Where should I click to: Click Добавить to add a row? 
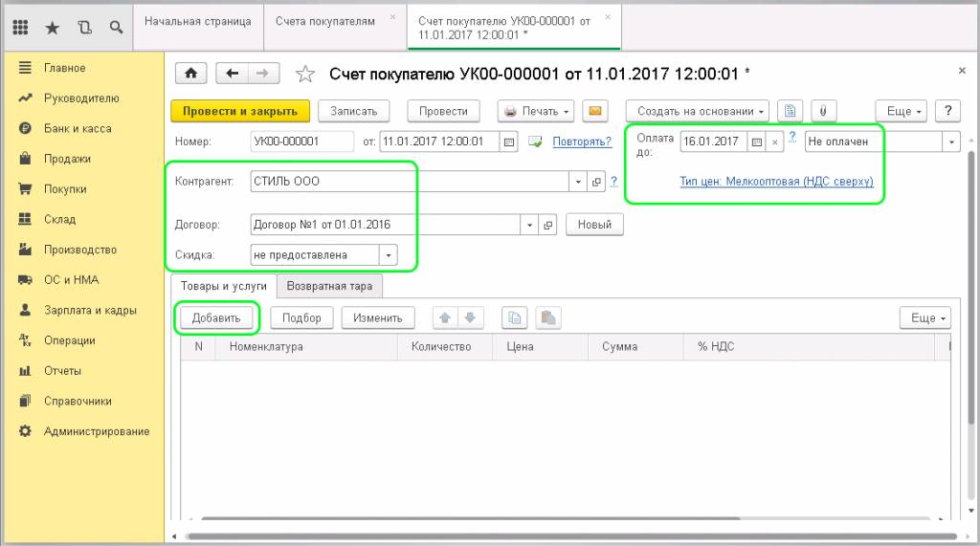pyautogui.click(x=216, y=318)
